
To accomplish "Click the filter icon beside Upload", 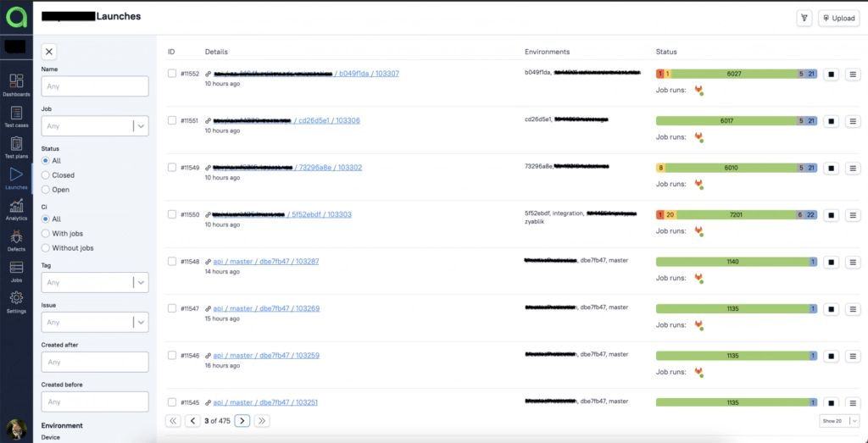I will click(x=804, y=18).
